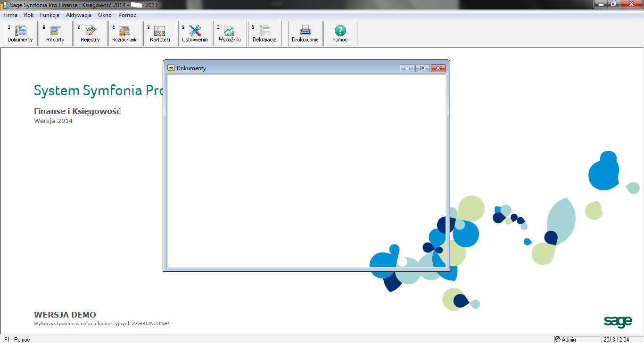Open the Firma menu
Image resolution: width=644 pixels, height=343 pixels.
click(10, 15)
